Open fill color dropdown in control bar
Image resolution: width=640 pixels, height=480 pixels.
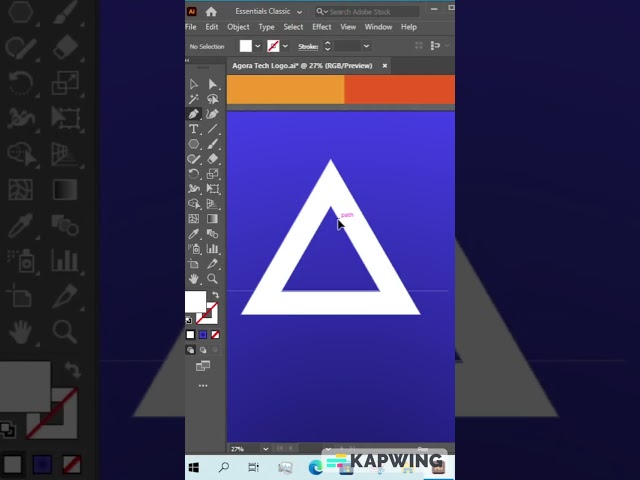(x=258, y=46)
